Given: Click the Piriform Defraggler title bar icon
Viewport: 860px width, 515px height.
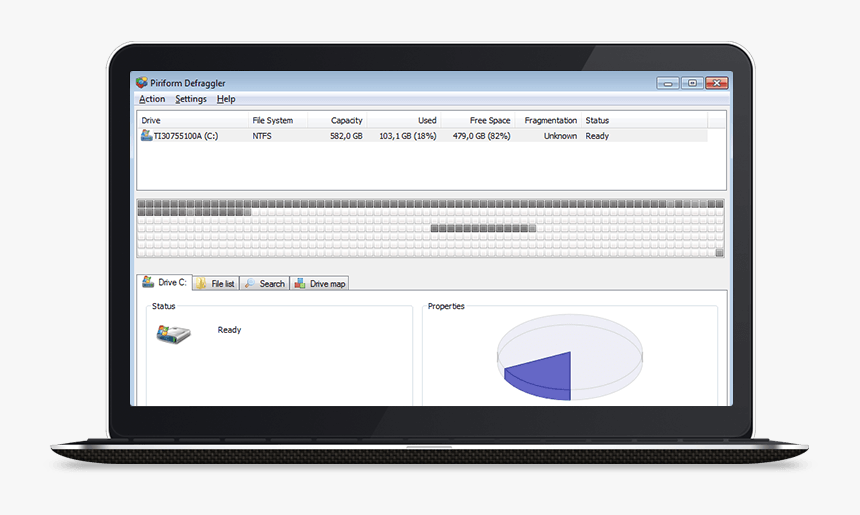Looking at the screenshot, I should click(142, 82).
